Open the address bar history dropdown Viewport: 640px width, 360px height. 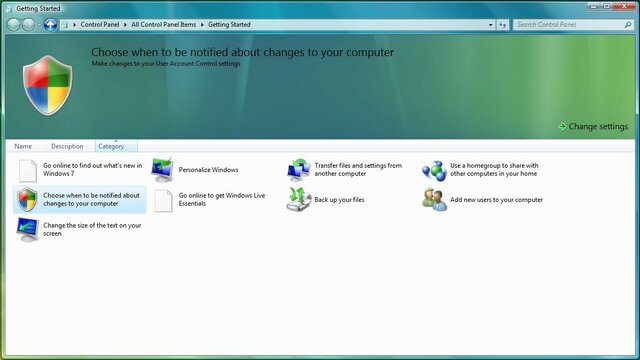(491, 25)
